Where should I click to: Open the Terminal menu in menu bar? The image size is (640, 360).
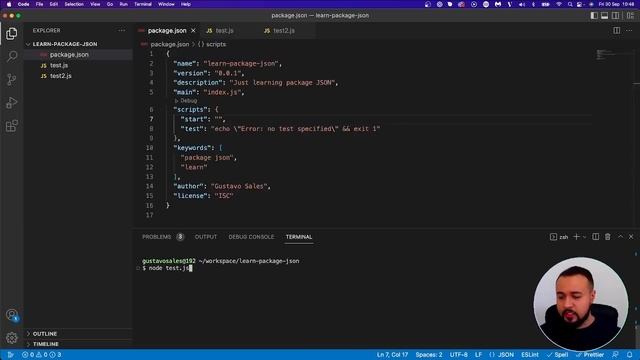tap(143, 4)
